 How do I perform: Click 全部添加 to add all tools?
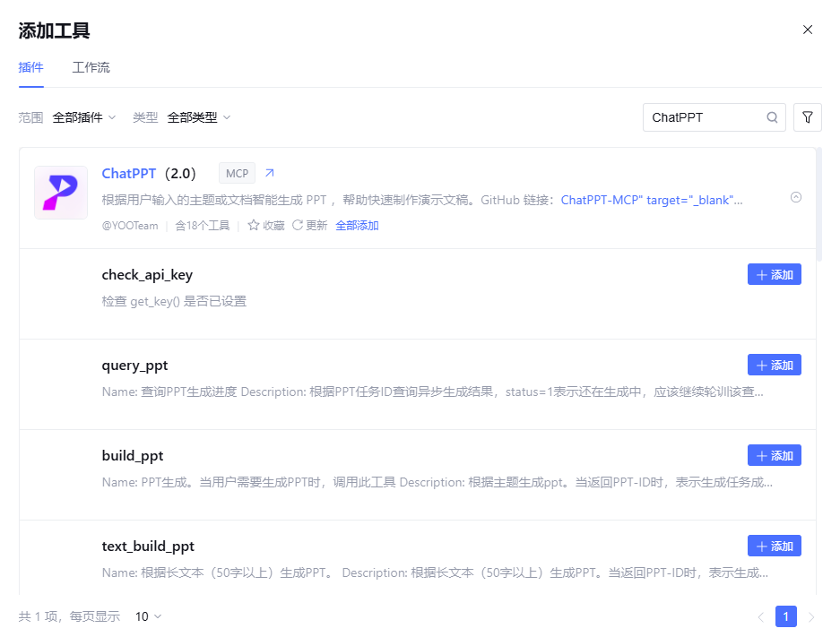(x=357, y=226)
